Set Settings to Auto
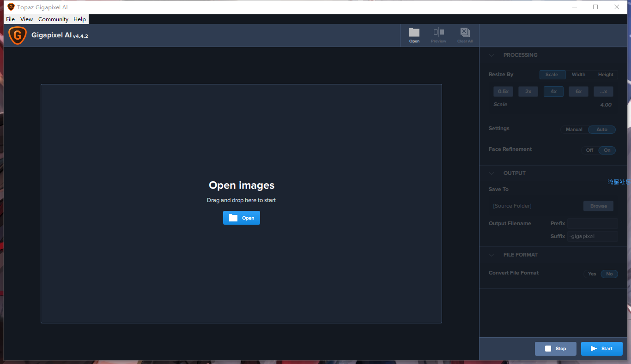Screen dimensions: 631x364 coord(602,130)
